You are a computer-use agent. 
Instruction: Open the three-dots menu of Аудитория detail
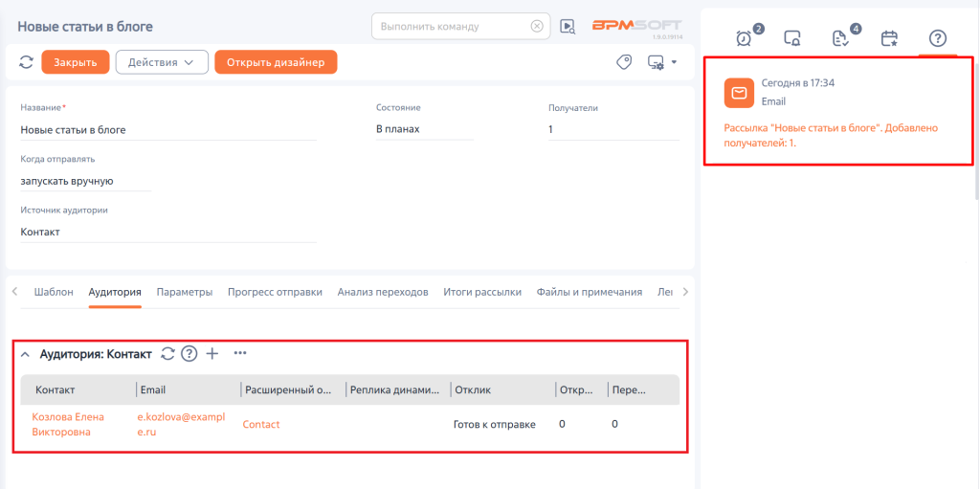pos(240,353)
